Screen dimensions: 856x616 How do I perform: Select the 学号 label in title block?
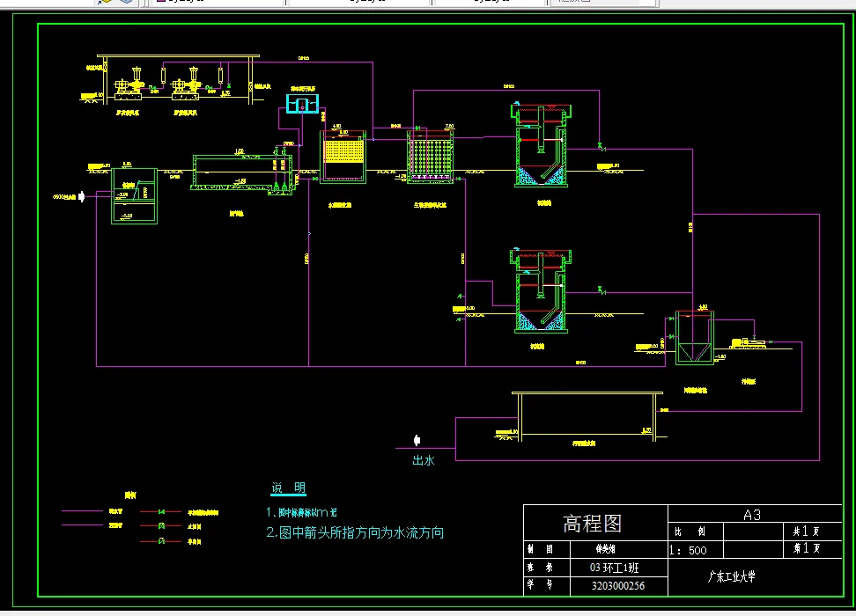(x=541, y=585)
